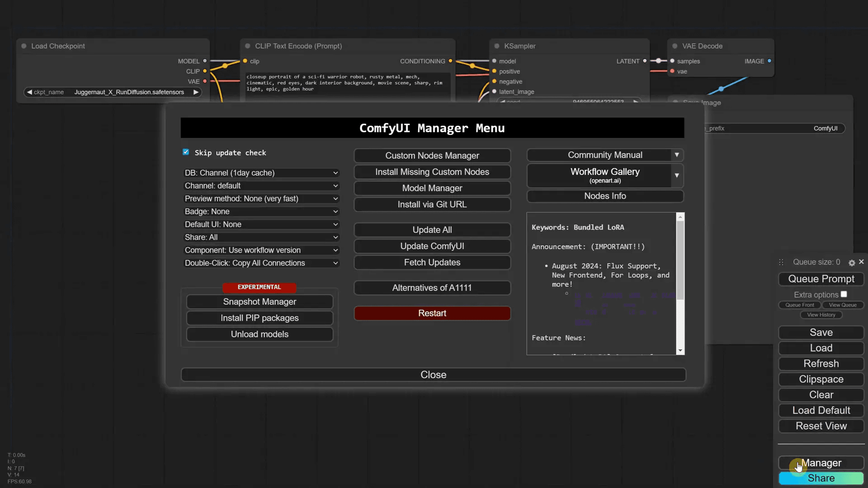The image size is (868, 488).
Task: Open the Workflow Gallery dropdown
Action: click(676, 176)
